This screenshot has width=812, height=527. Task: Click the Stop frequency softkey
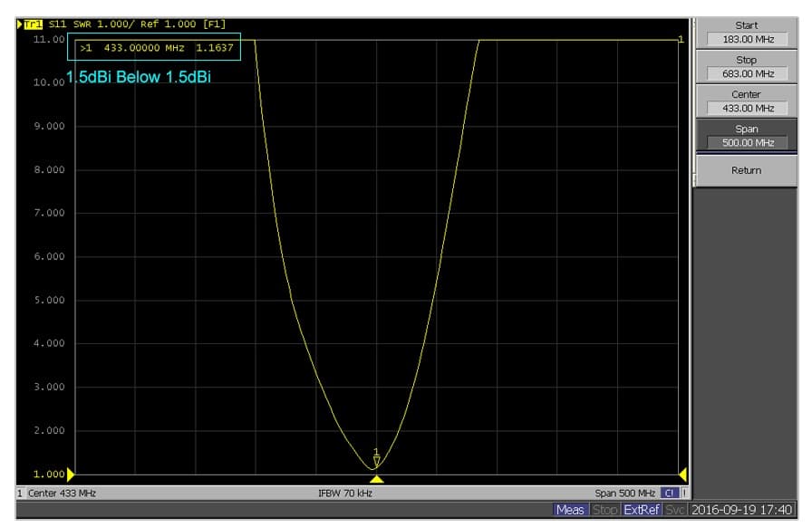pyautogui.click(x=746, y=67)
